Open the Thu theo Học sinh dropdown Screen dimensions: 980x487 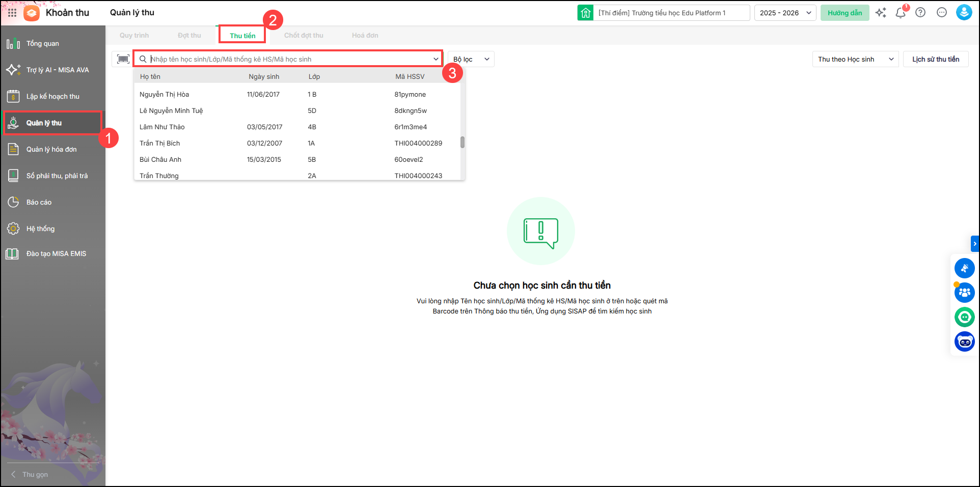click(855, 59)
